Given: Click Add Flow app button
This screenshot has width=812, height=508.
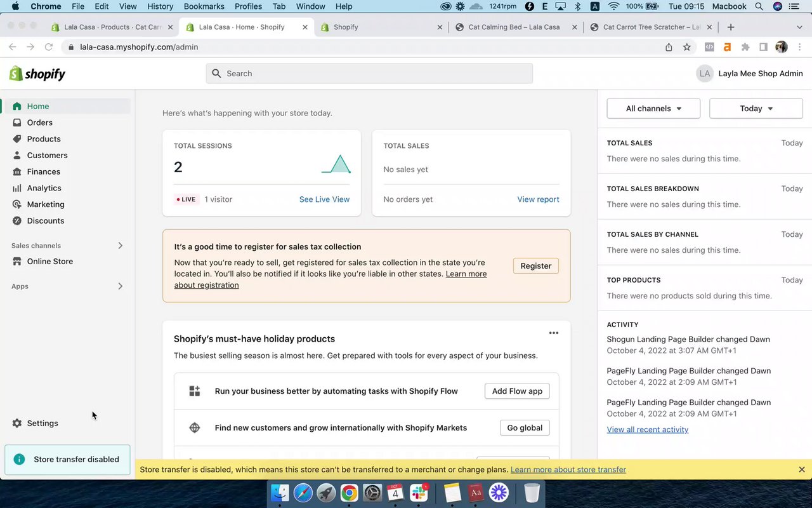Looking at the screenshot, I should (x=517, y=391).
